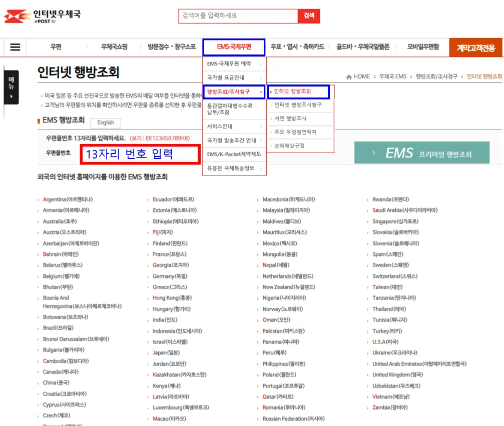
Task: Open the hamburger menu icon
Action: (15, 47)
